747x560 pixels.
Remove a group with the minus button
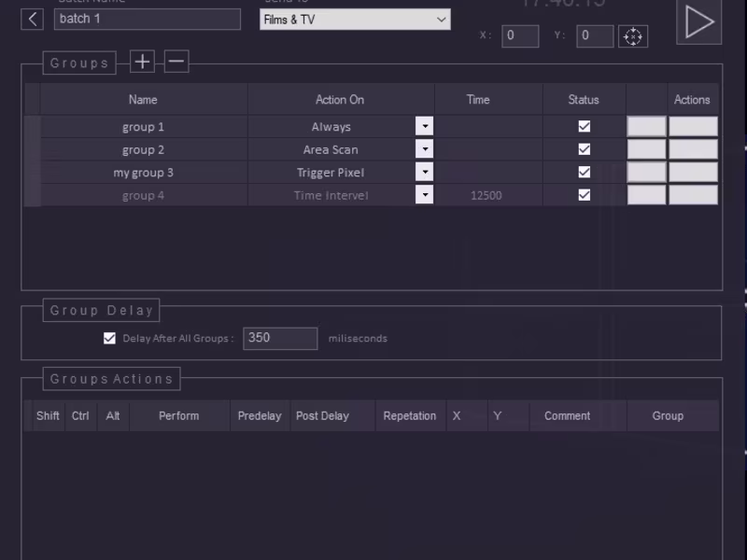176,62
